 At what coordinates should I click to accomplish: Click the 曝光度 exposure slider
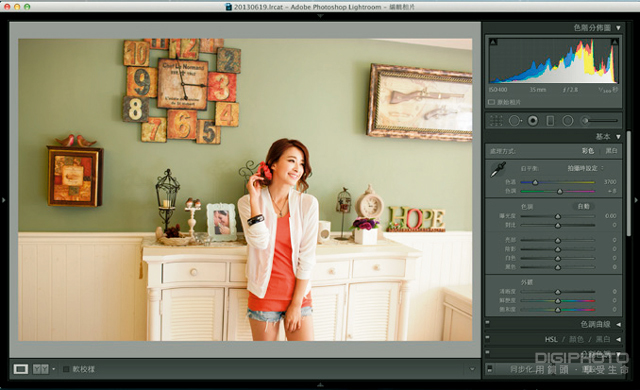(557, 216)
